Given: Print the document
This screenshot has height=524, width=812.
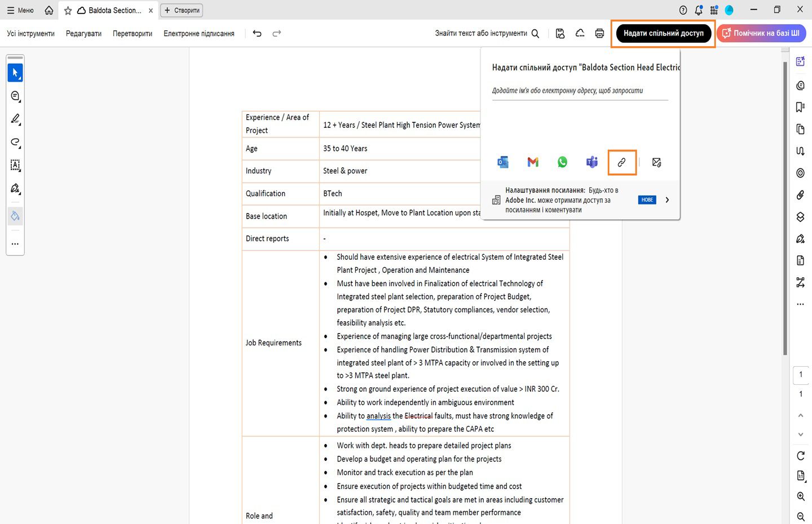Looking at the screenshot, I should (599, 33).
